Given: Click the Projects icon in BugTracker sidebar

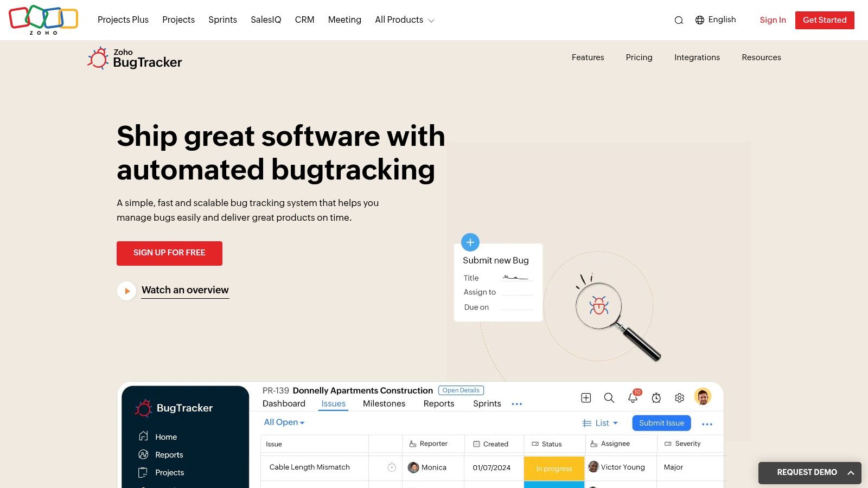Looking at the screenshot, I should [143, 472].
